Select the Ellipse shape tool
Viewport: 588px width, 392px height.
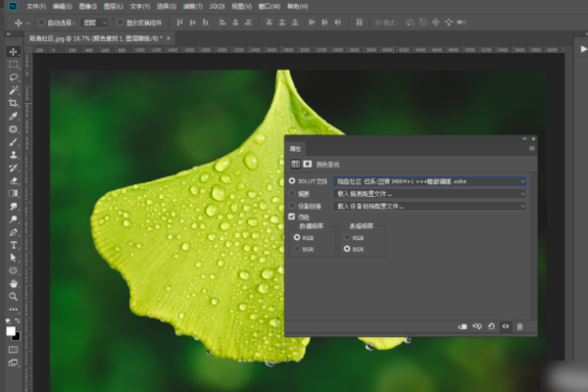pos(14,270)
